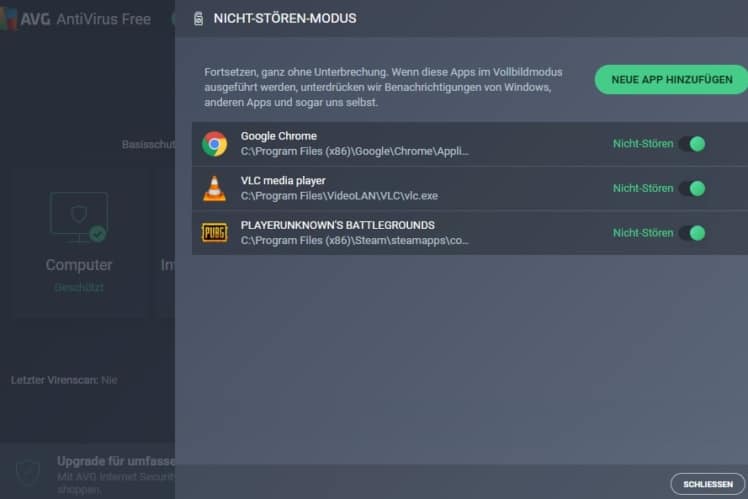This screenshot has height=499, width=748.
Task: Click Upgrade für umfassenden Schutz banner heading
Action: point(116,461)
